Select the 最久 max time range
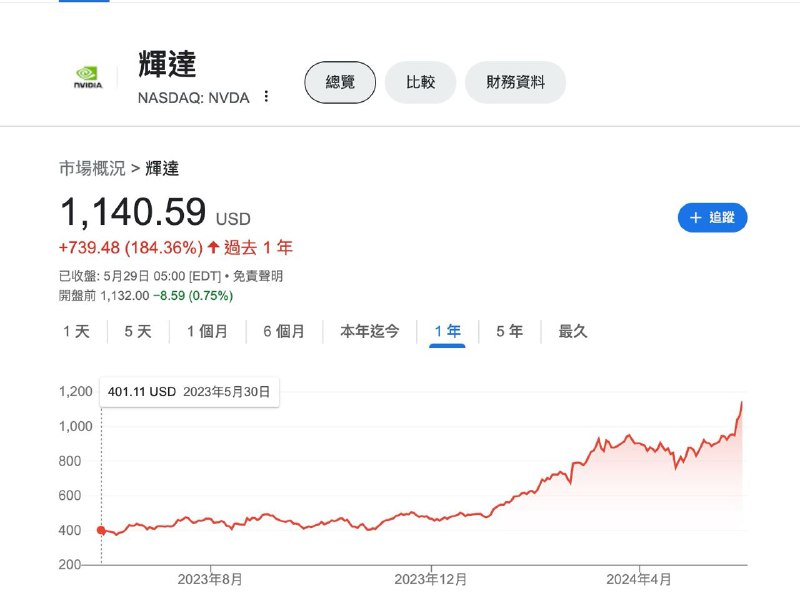This screenshot has height=601, width=800. [x=573, y=332]
